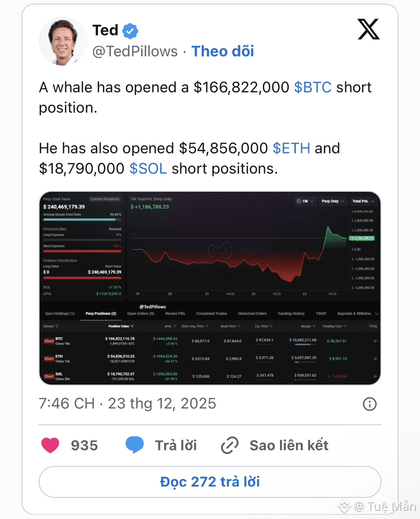The height and width of the screenshot is (519, 420).
Task: Select the Funding History tab
Action: 291,314
